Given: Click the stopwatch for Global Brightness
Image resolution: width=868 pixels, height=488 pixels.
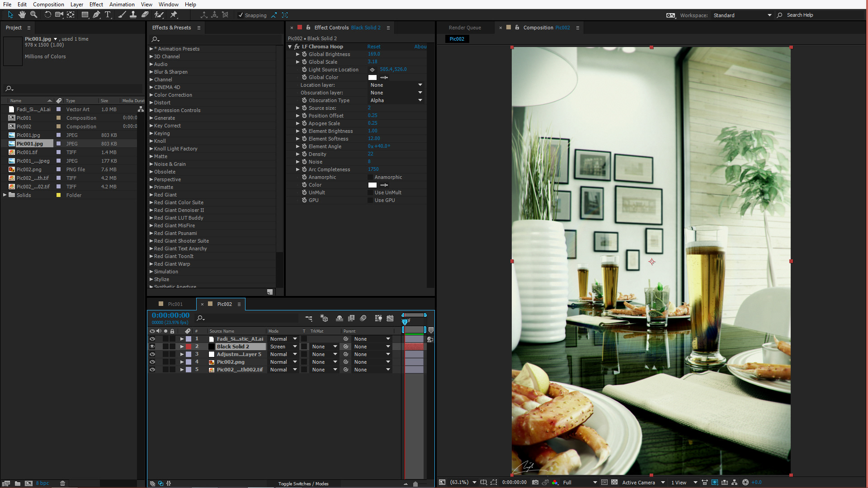Looking at the screenshot, I should 304,54.
